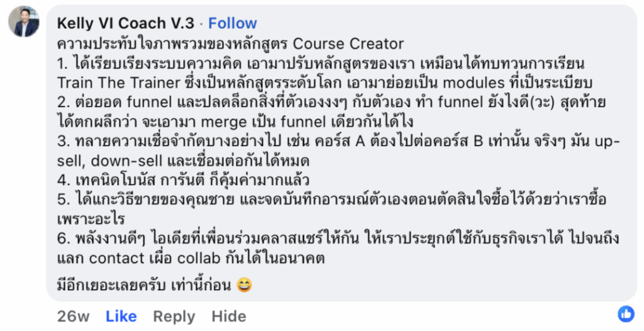The height and width of the screenshot is (331, 644).
Task: Follow Kelly VI Coach V.3
Action: 233,23
